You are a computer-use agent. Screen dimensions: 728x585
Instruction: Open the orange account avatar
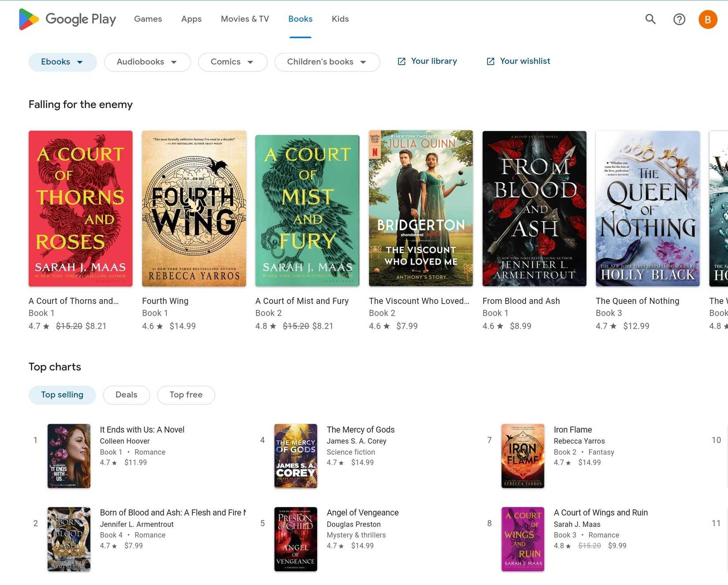click(707, 19)
